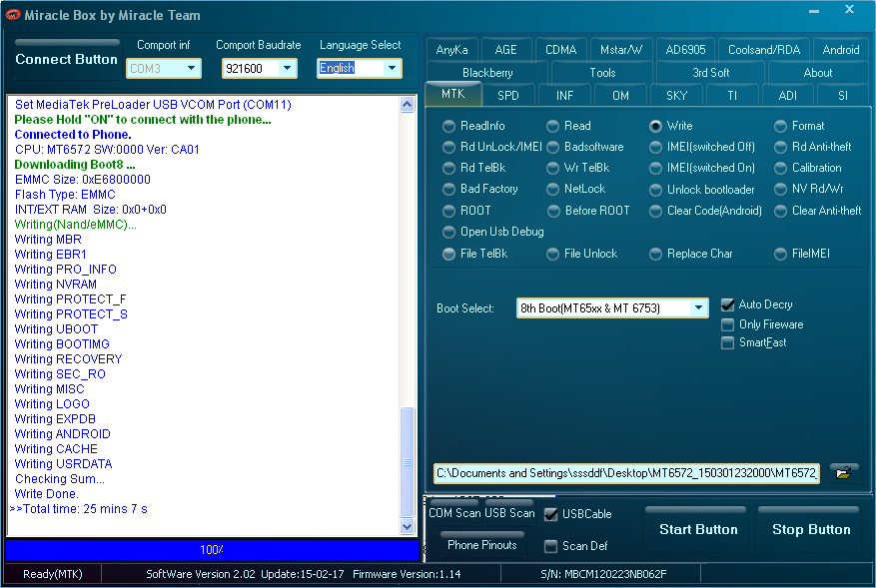
Task: Minimize the Miracle Box window
Action: [x=814, y=11]
